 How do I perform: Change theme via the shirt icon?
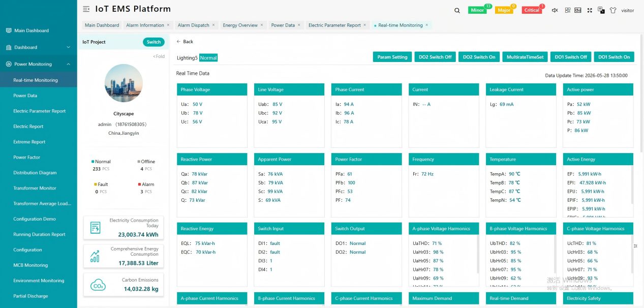(x=613, y=10)
